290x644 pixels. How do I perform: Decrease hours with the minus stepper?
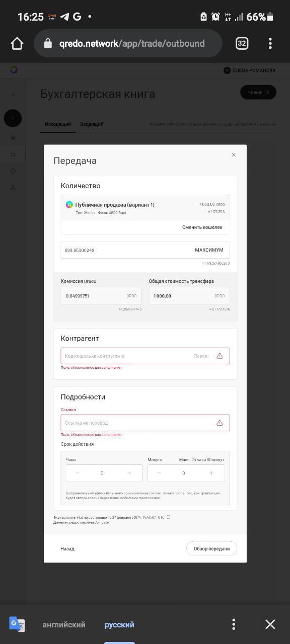coord(77,473)
